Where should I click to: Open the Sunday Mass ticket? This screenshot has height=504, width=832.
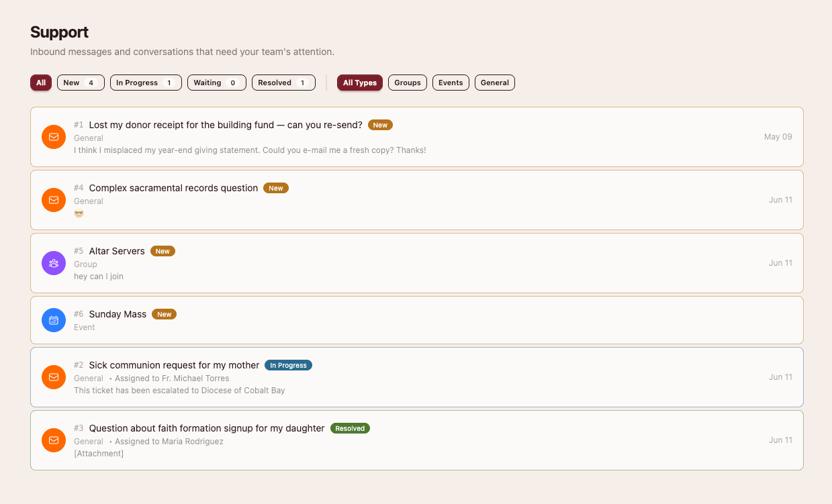[416, 320]
